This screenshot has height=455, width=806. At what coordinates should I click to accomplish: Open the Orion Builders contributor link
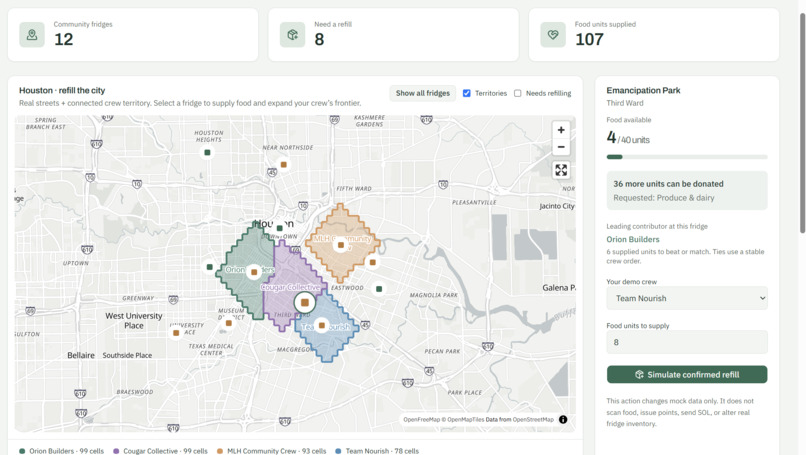tap(632, 239)
